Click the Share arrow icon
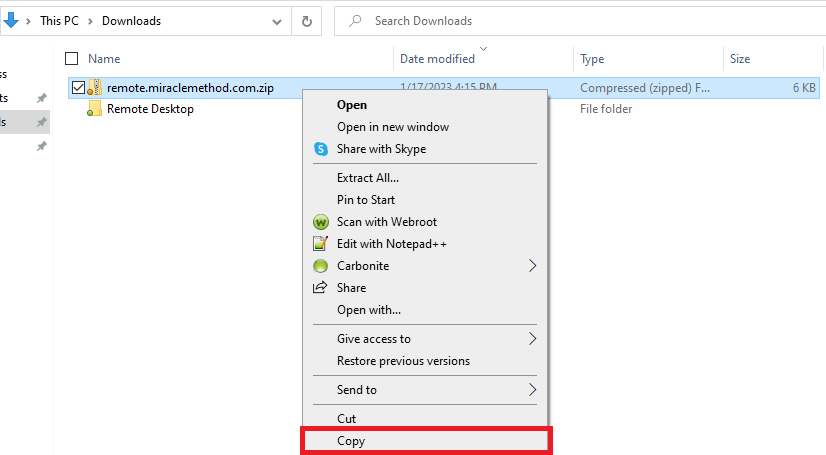 [320, 288]
